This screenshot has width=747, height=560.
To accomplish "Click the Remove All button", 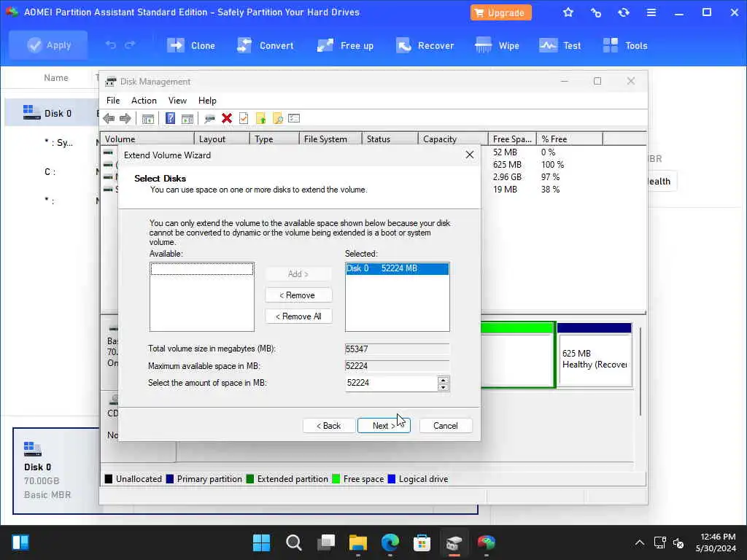I will (298, 316).
